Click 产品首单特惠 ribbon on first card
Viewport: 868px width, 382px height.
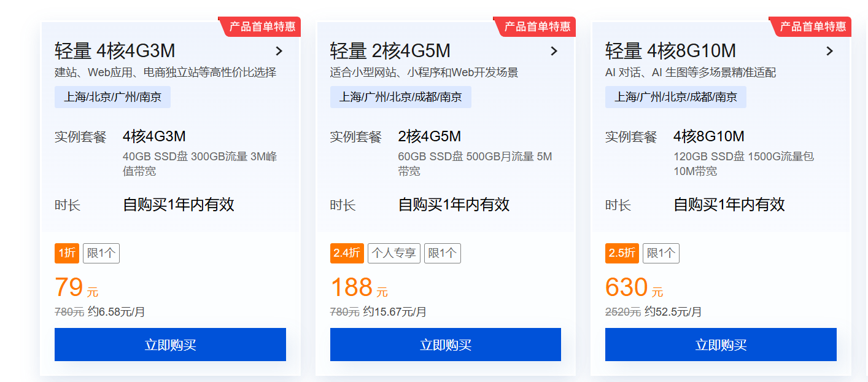tap(262, 26)
